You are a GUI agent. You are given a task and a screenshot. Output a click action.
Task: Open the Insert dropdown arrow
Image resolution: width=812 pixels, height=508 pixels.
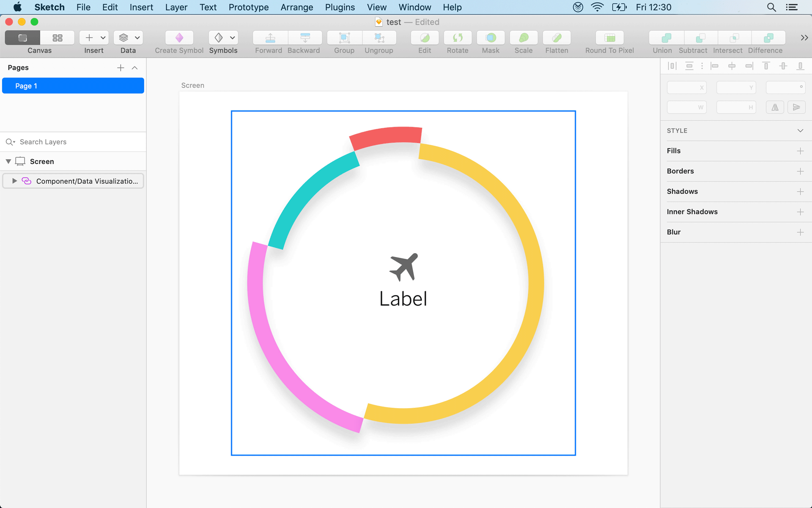pyautogui.click(x=103, y=38)
